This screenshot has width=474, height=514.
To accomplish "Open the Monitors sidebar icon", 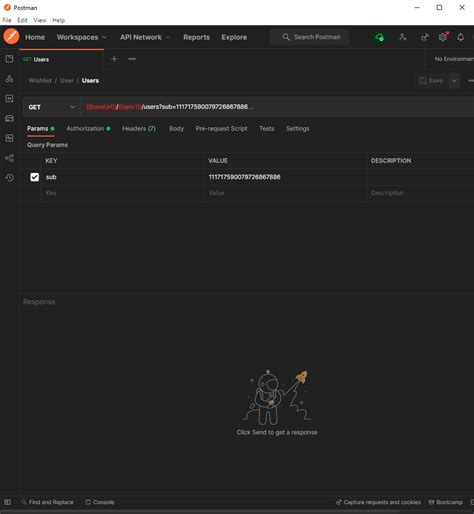I will [x=9, y=138].
